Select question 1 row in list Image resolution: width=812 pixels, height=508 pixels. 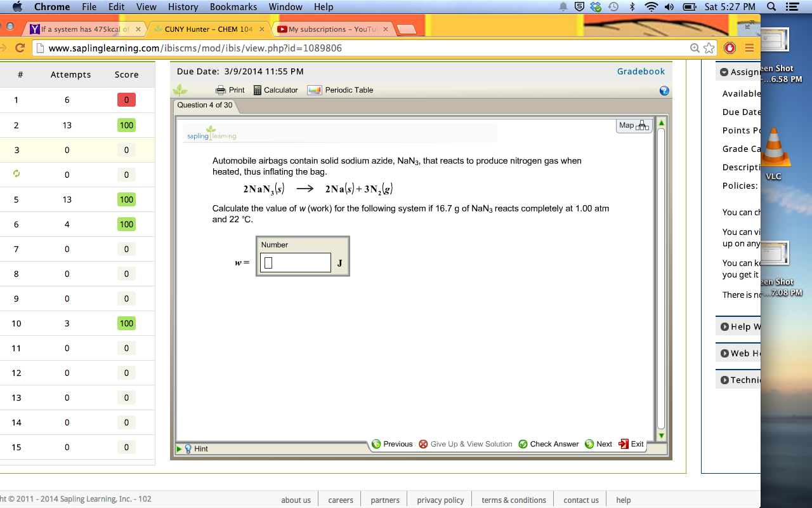pyautogui.click(x=77, y=100)
